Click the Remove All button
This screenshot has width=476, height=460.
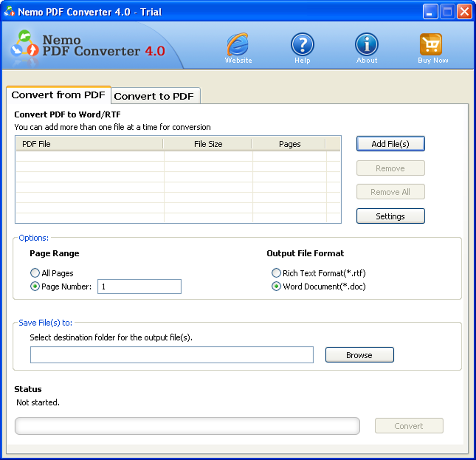(391, 192)
